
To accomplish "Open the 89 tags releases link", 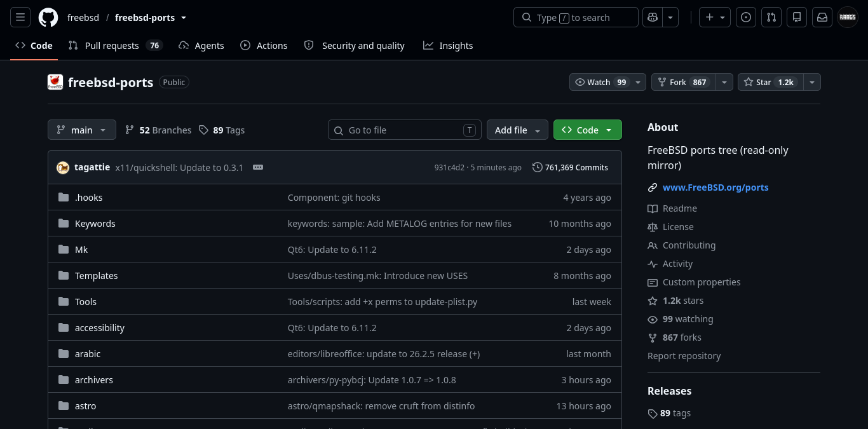I will [669, 413].
